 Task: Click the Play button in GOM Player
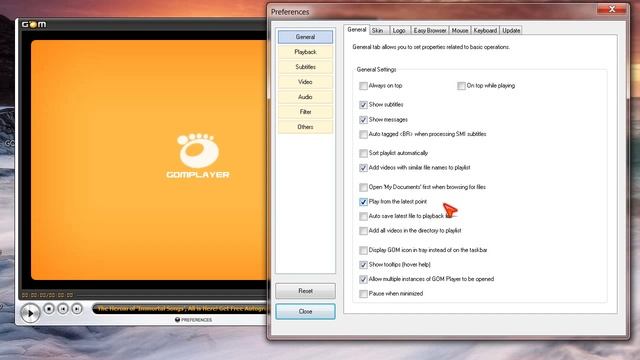[x=30, y=313]
